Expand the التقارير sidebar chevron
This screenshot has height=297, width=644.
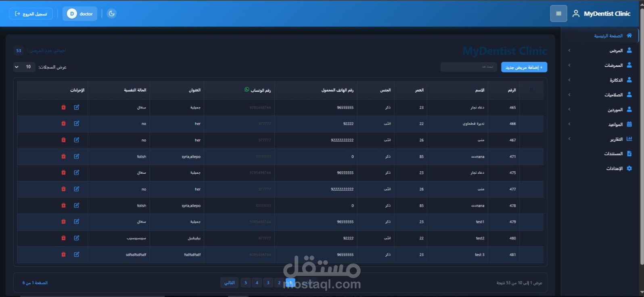pos(569,139)
